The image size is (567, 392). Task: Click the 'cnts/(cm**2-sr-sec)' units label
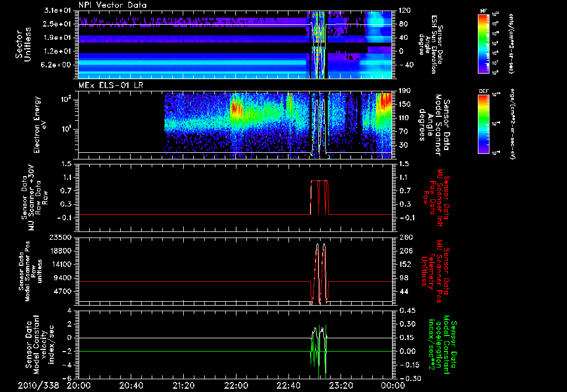tap(511, 43)
